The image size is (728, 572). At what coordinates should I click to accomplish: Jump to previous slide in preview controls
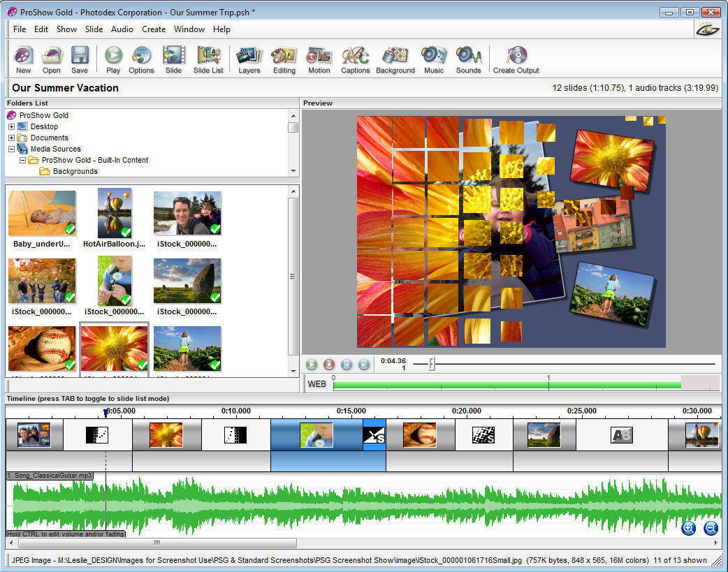coord(347,365)
